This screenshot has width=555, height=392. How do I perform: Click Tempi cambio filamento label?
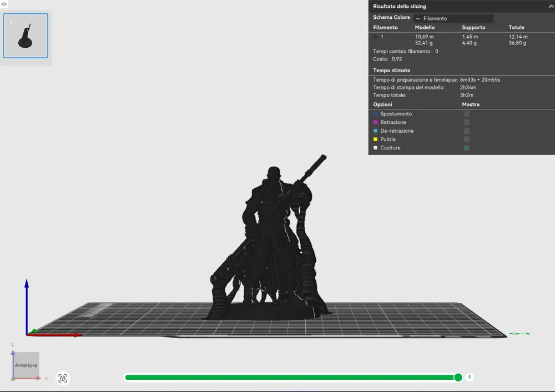coord(402,51)
